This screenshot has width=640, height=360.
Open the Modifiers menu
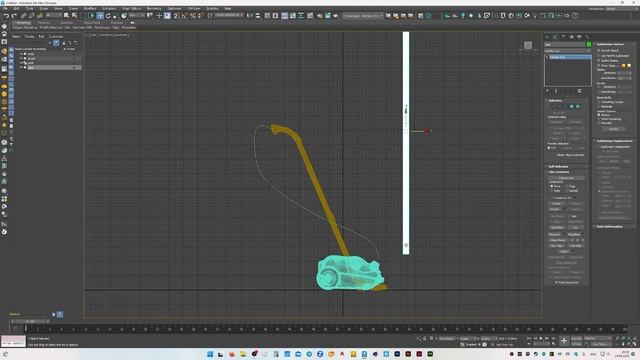click(x=90, y=9)
